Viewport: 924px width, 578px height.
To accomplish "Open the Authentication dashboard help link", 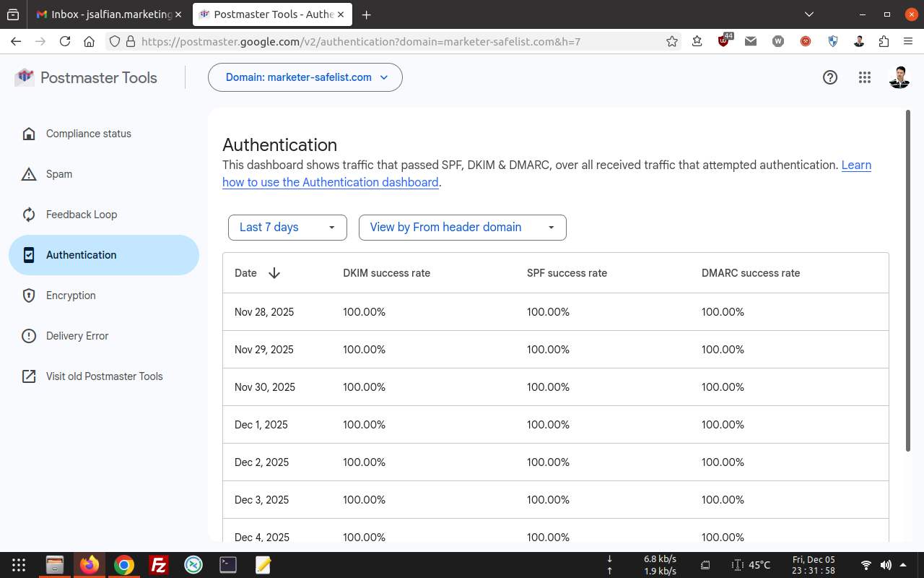I will tap(331, 183).
